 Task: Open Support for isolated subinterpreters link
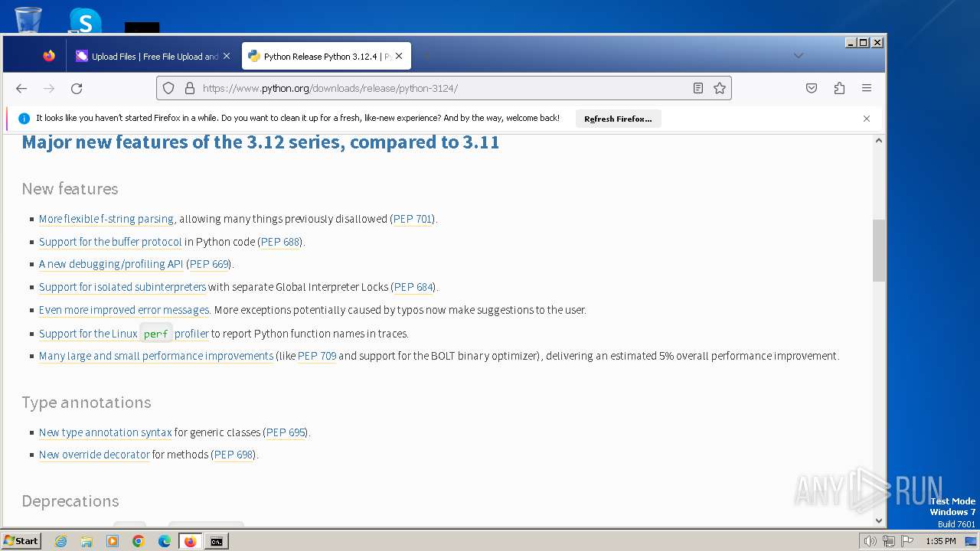(x=122, y=287)
